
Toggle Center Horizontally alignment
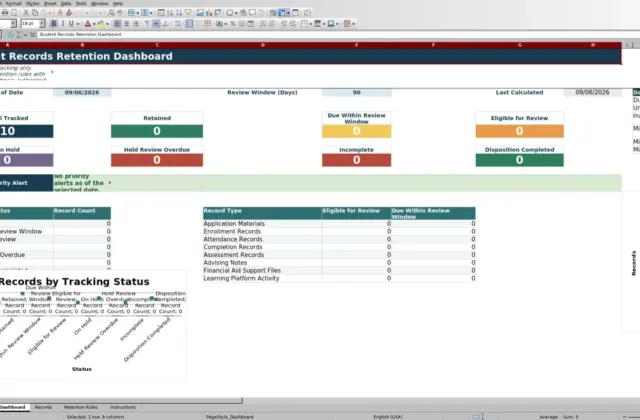(127, 24)
